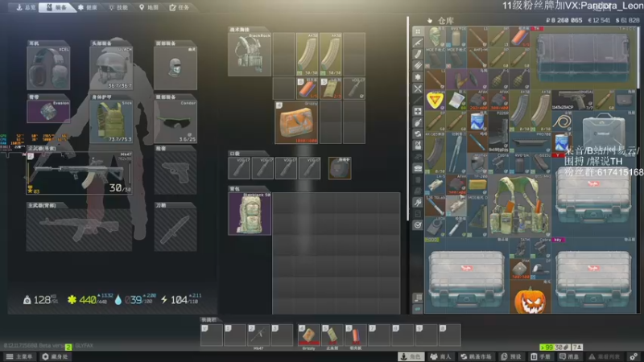This screenshot has width=644, height=362.
Task: Select the BlackRock tactical rig
Action: click(x=250, y=55)
